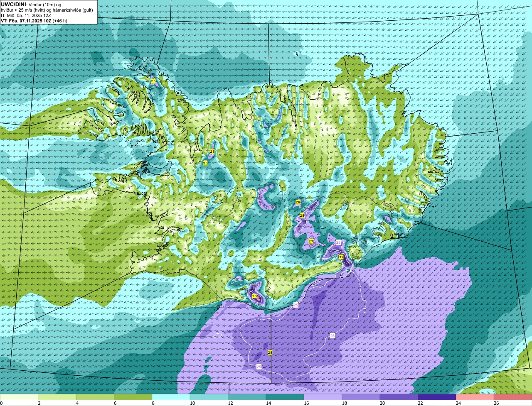
Task: Click the yellow "25" label in the northwest peninsula
Action: click(153, 81)
